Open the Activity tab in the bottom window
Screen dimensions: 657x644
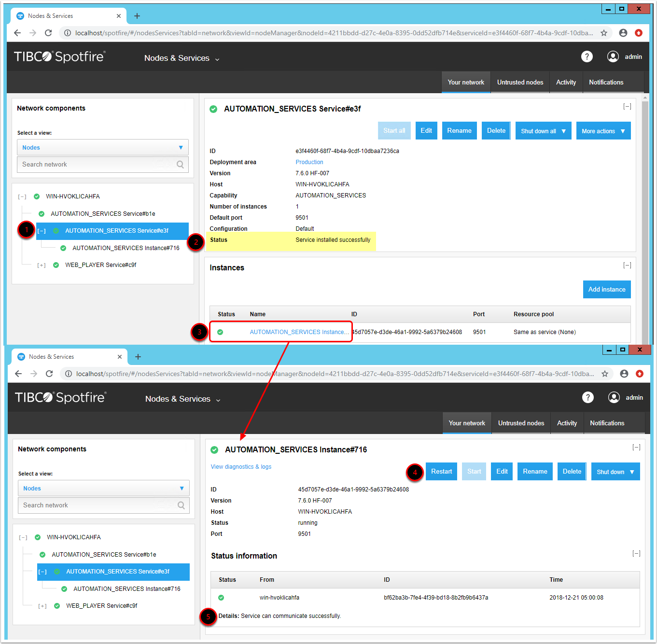point(567,423)
